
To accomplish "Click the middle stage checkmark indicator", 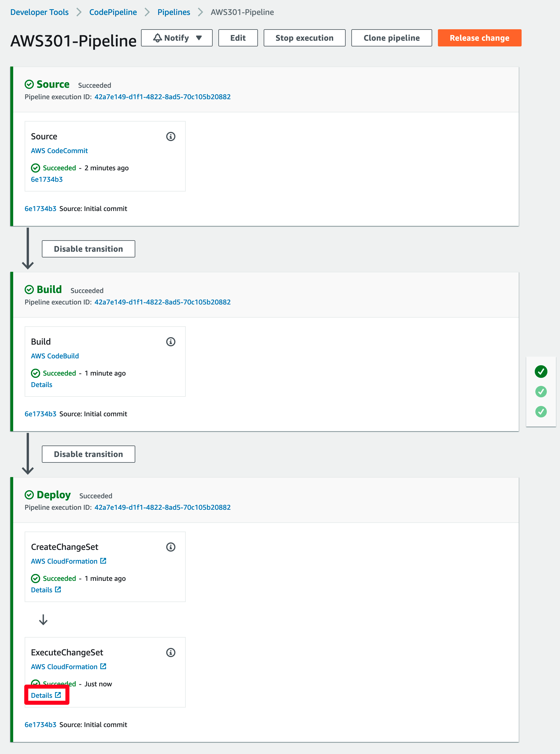I will click(541, 392).
